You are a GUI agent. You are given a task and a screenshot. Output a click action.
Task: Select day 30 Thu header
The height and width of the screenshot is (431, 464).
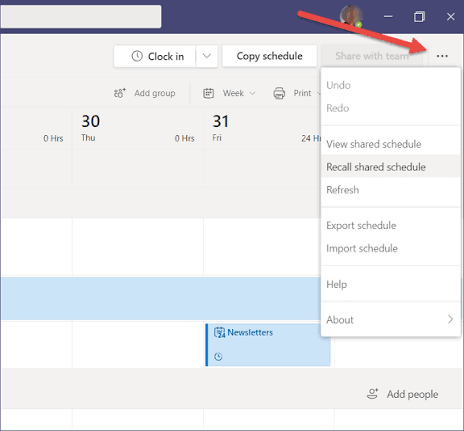138,128
